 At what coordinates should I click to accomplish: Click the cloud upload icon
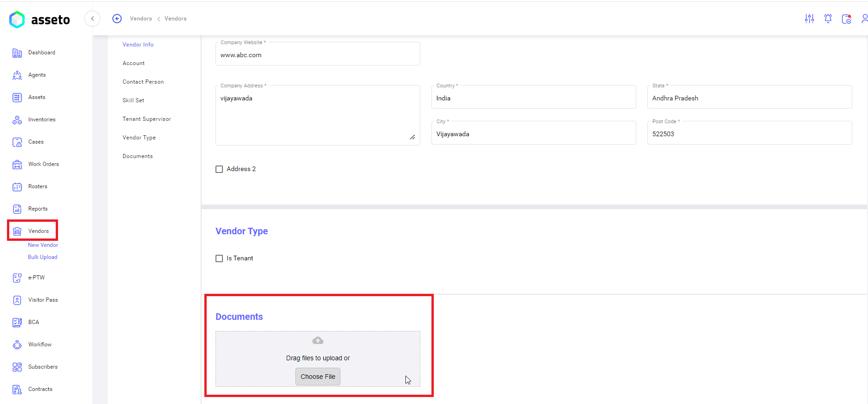pos(318,341)
